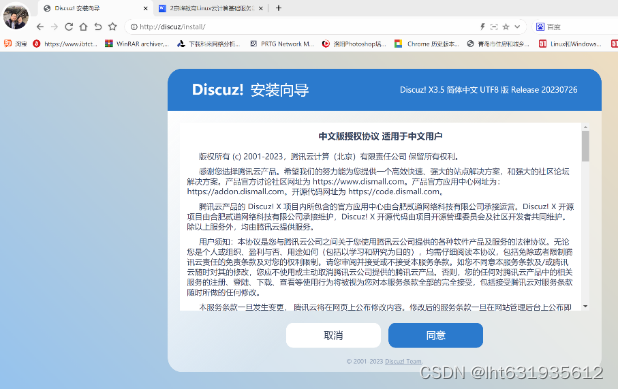Click the Baidu paw search engine icon
Viewport: 618px width, 389px height.
click(x=540, y=27)
